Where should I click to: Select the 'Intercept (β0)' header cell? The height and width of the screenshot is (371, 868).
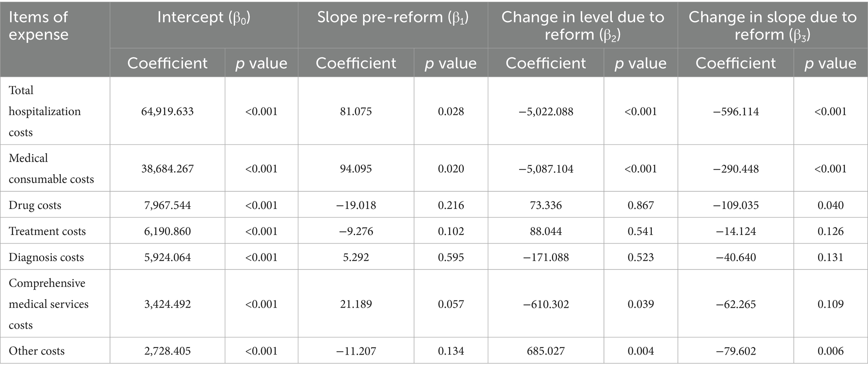point(204,18)
